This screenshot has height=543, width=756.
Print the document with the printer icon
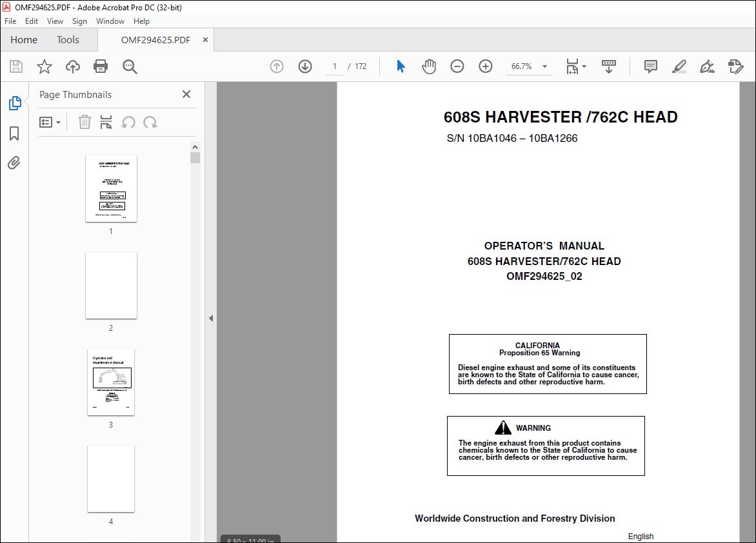pyautogui.click(x=101, y=66)
